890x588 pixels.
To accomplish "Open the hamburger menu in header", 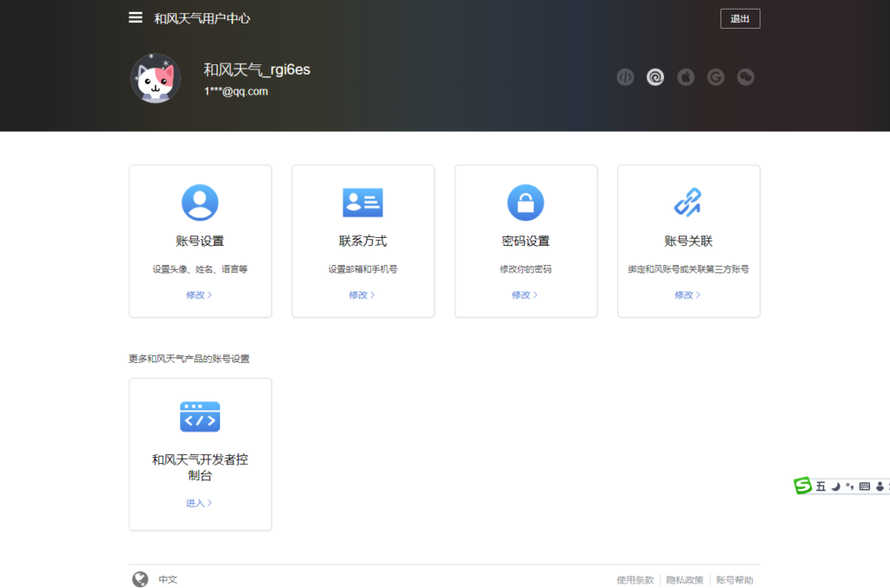I will click(x=136, y=17).
